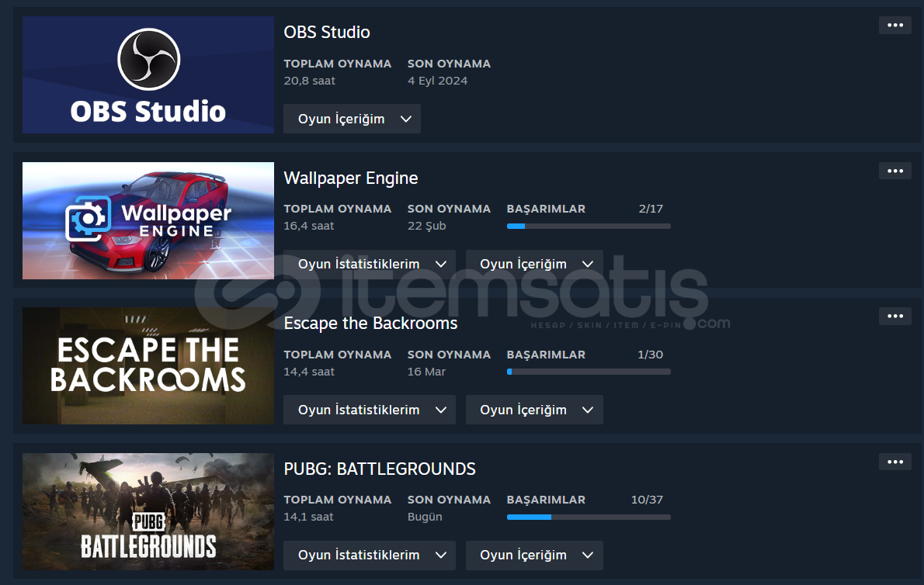Click the 1/30 achievements count
The image size is (924, 585).
[650, 355]
